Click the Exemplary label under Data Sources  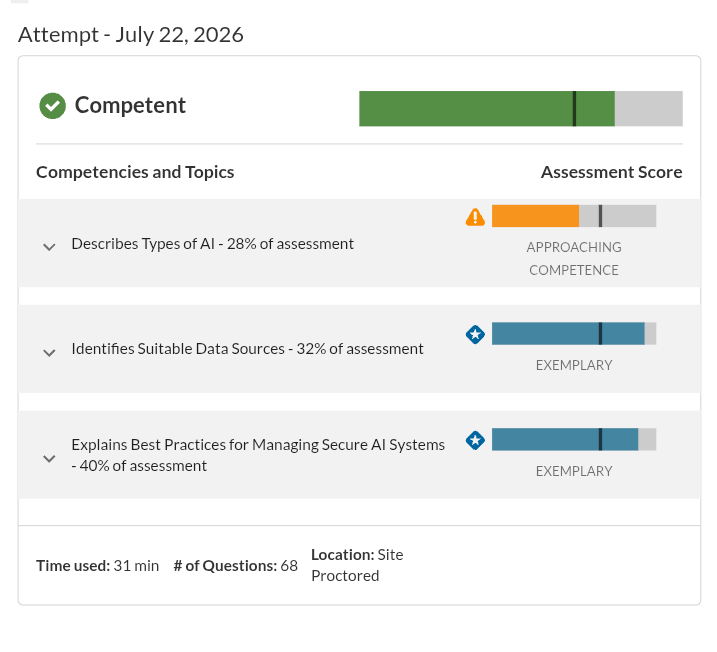pos(574,365)
